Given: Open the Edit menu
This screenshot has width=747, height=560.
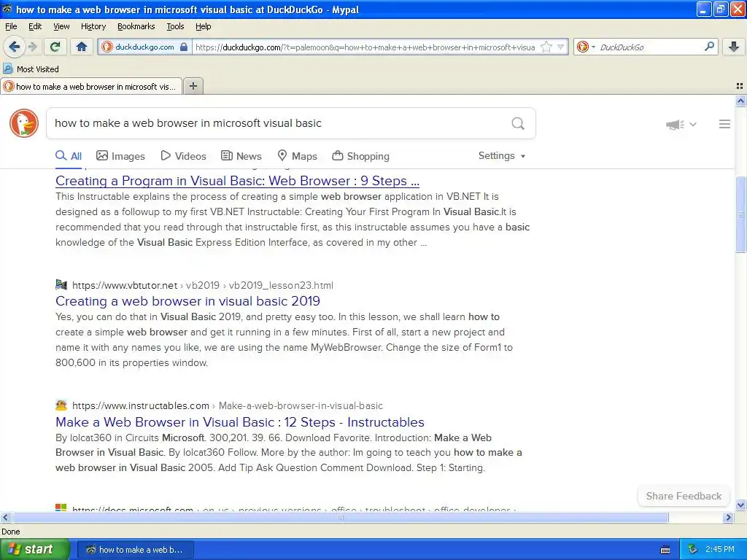Looking at the screenshot, I should pos(35,27).
